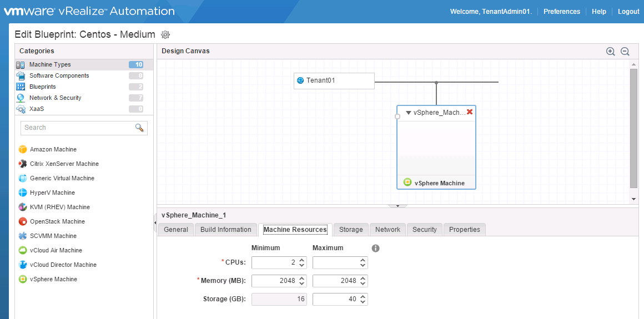
Task: Decrease maximum CPUs value
Action: point(363,265)
